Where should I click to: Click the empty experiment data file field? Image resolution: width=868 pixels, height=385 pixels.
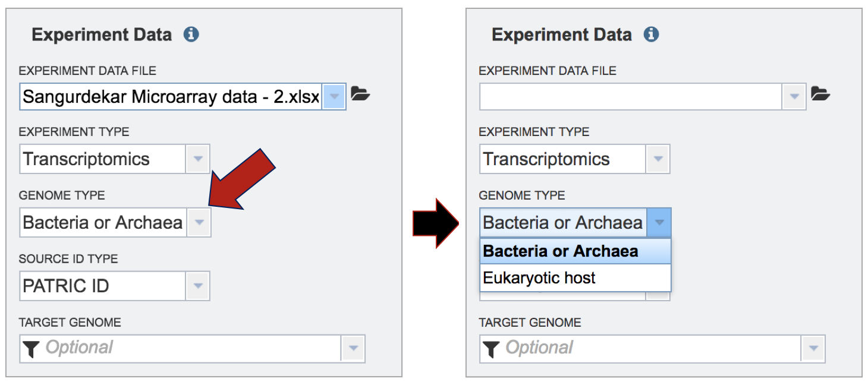[630, 96]
